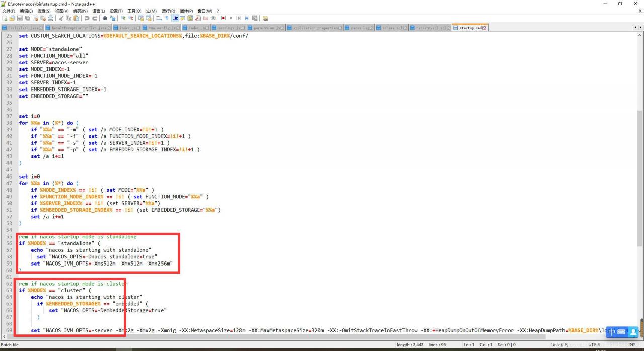Start macro recording with red record icon
Screen dimensions: 644x351
click(x=223, y=18)
